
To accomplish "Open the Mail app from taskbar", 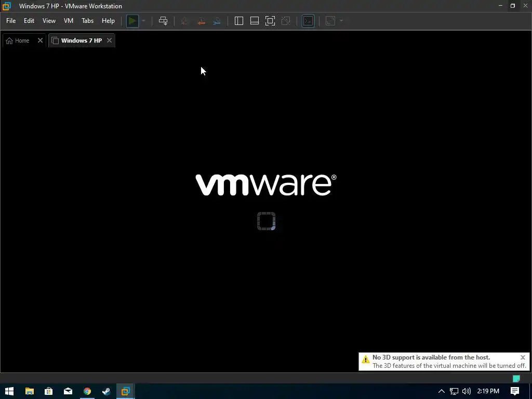I will [68, 391].
